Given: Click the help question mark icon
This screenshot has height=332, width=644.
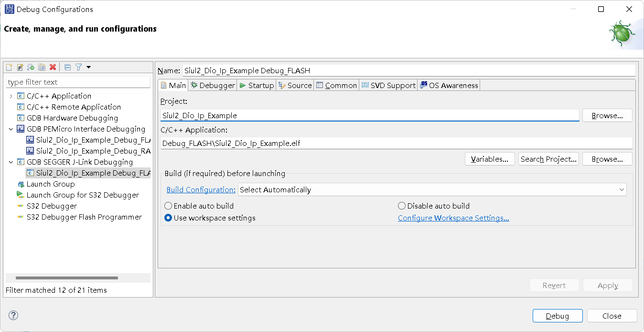Looking at the screenshot, I should pos(13,315).
